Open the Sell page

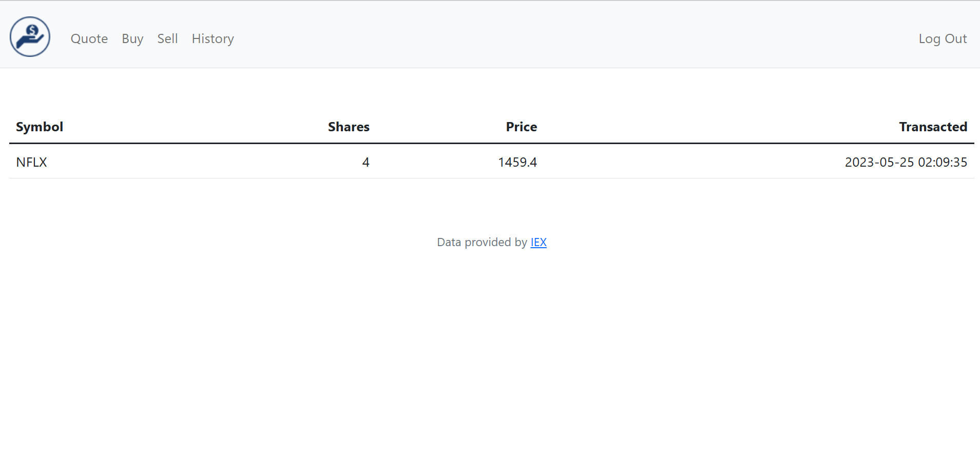(167, 39)
